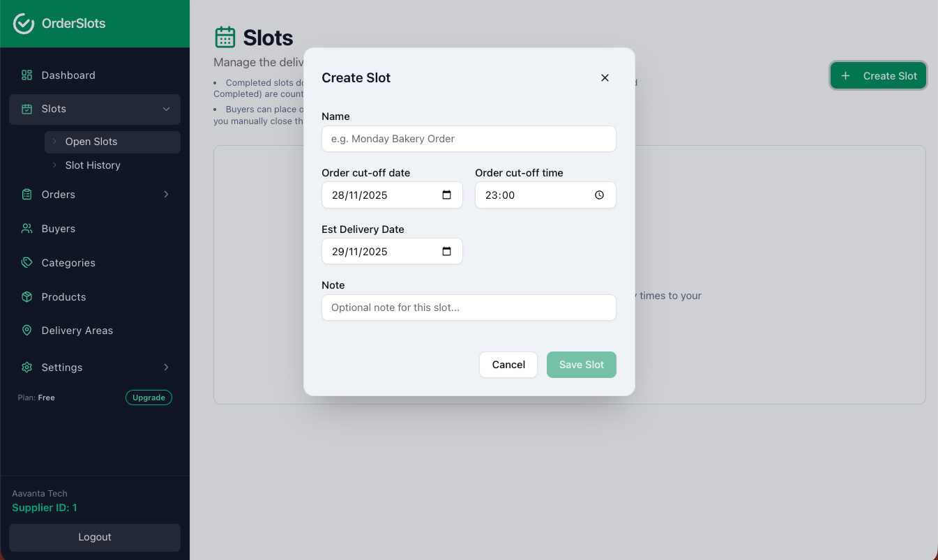Go to Slot History
Viewport: 938px width, 560px height.
tap(92, 165)
